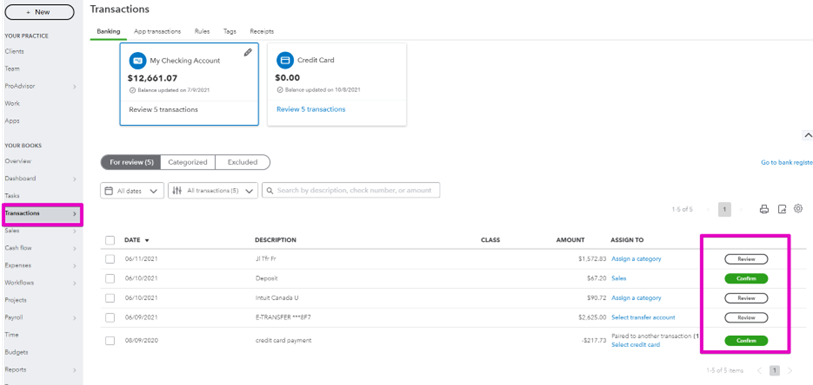
Task: Click the pencil edit icon on My Checking Account
Action: point(248,52)
